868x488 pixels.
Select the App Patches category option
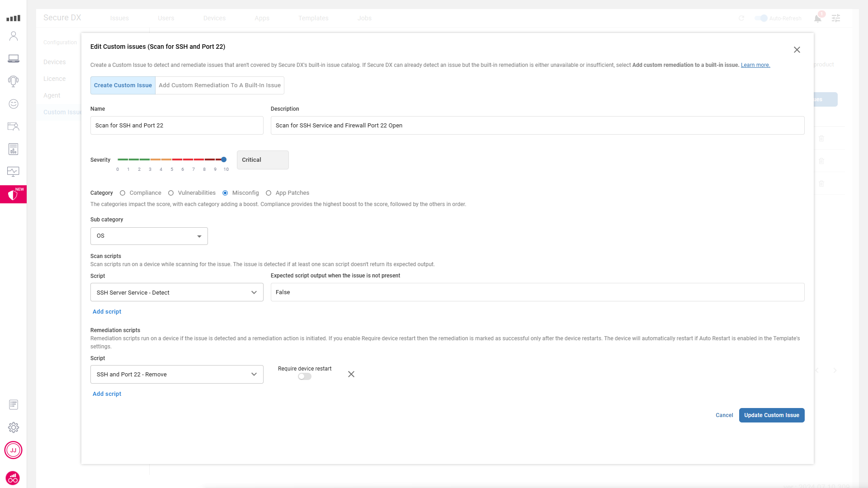coord(269,193)
